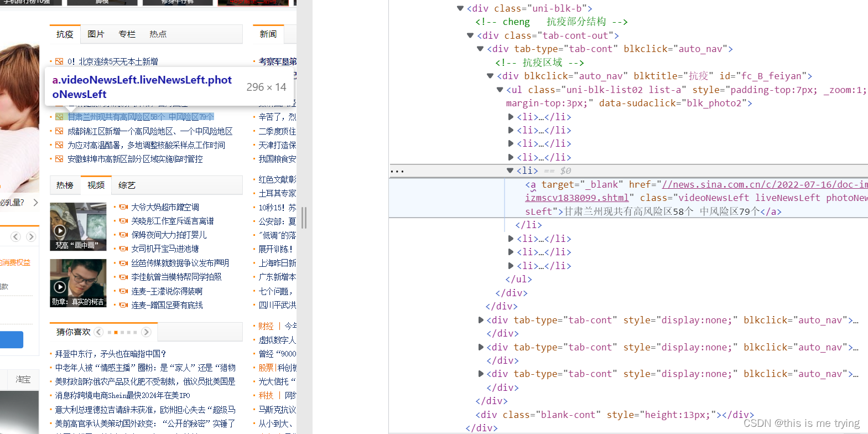Expand the last display:none tab-cont div
Image resolution: width=868 pixels, height=434 pixels.
tap(481, 374)
